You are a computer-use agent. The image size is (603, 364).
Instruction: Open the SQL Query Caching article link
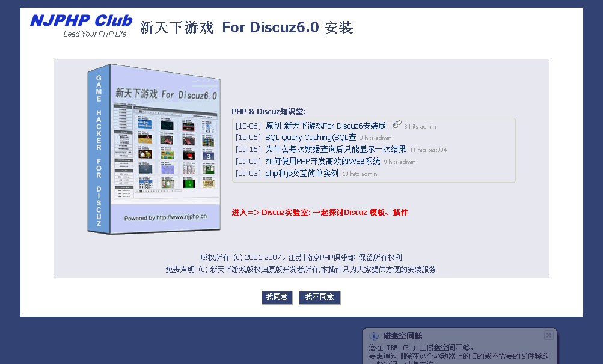point(311,138)
